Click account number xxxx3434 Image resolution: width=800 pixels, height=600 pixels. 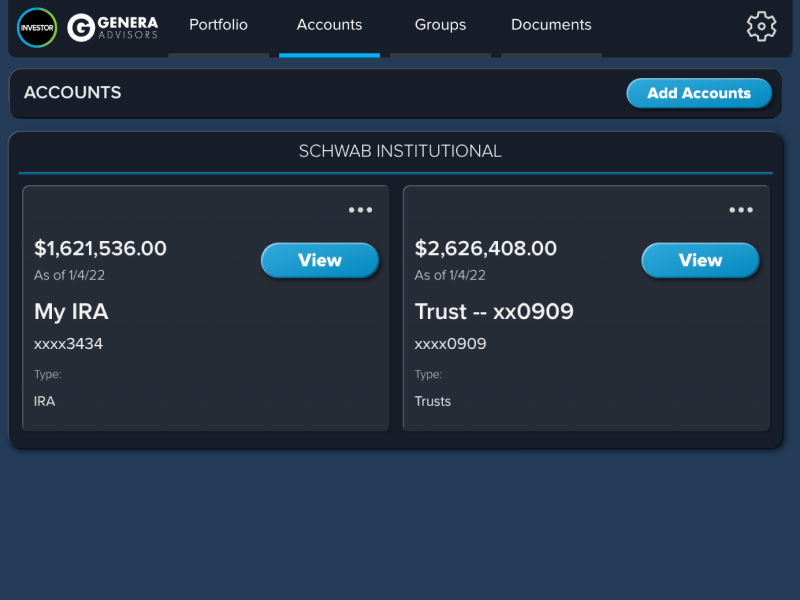click(x=68, y=344)
